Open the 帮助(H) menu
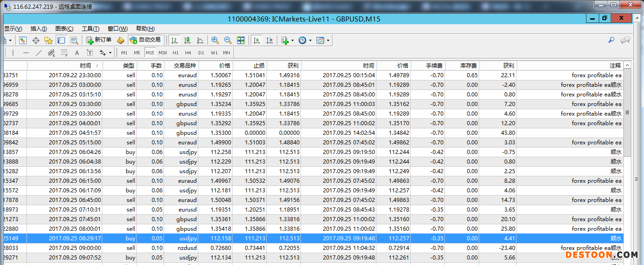The width and height of the screenshot is (644, 265). [145, 29]
